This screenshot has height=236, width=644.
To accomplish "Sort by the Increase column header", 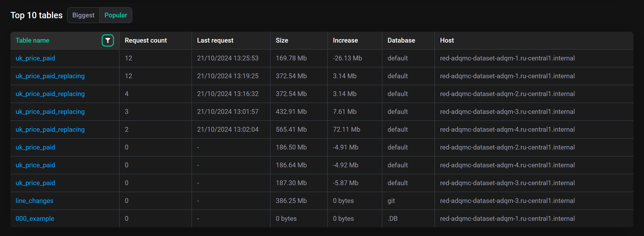I will tap(345, 40).
